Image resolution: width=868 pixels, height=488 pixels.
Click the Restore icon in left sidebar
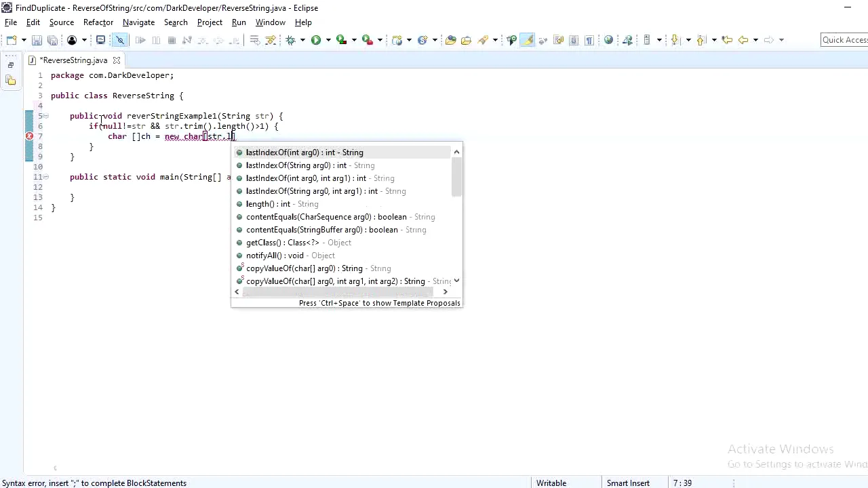10,65
